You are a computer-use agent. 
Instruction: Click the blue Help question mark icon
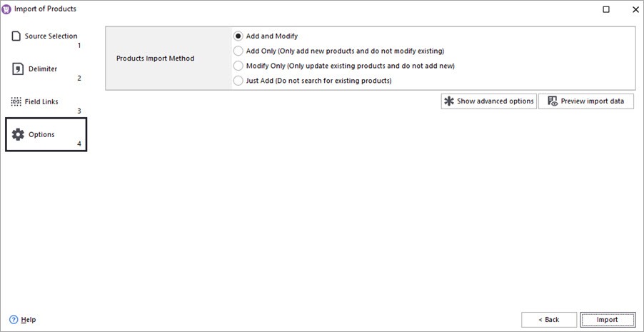pos(14,319)
